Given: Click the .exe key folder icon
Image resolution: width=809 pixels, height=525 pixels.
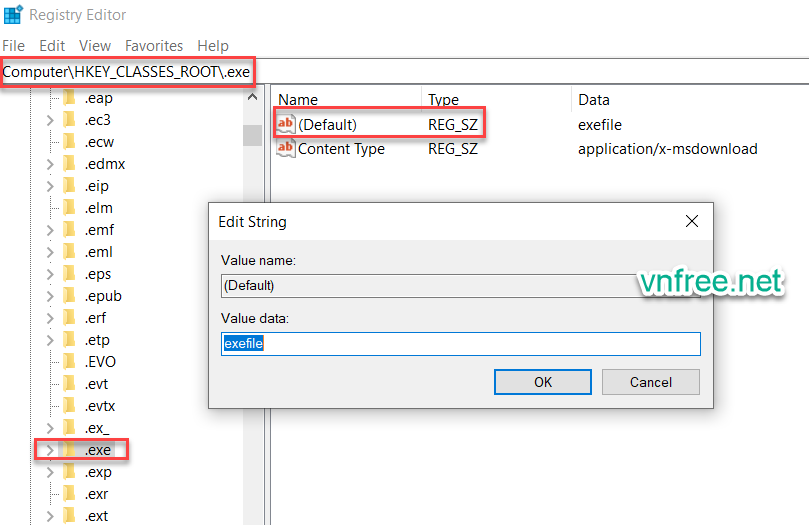Looking at the screenshot, I should [69, 450].
